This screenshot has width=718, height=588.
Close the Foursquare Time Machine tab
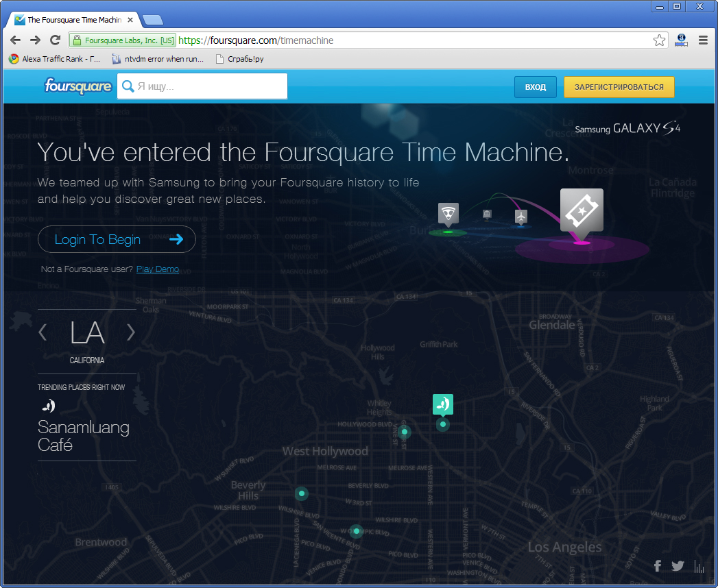(130, 20)
